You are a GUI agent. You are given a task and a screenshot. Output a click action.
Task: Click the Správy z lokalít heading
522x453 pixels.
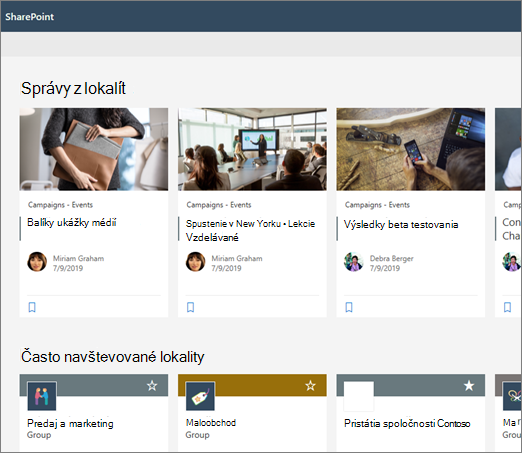(73, 89)
